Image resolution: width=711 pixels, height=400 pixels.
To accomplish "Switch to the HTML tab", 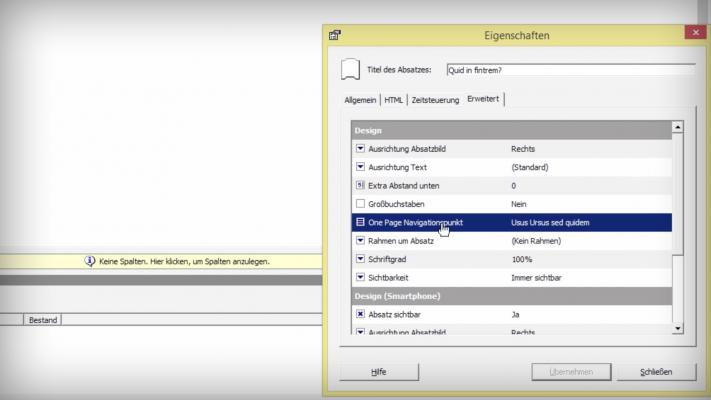I will tap(394, 100).
